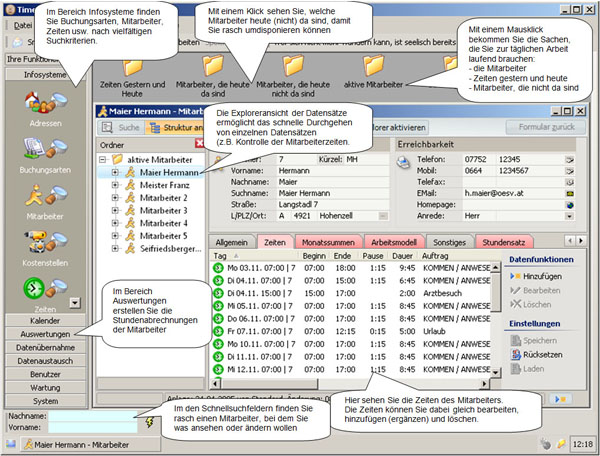Click Rücksetzen under Einstellungen

click(537, 355)
